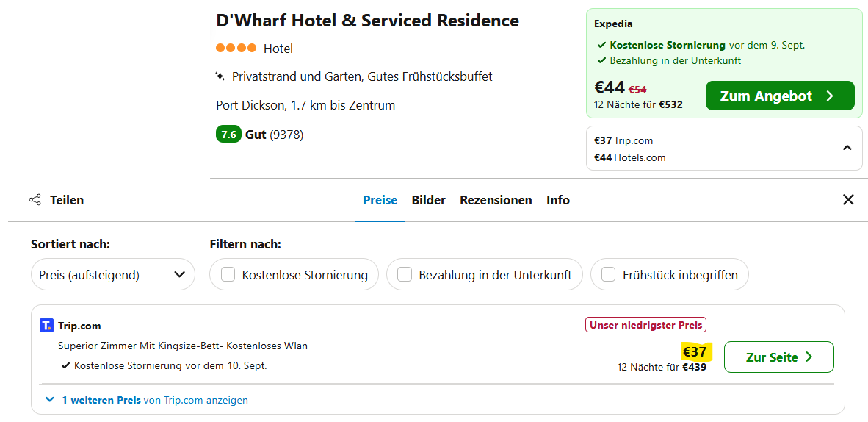Click the chevron on Zum Angebot button
The height and width of the screenshot is (422, 868).
(x=830, y=96)
